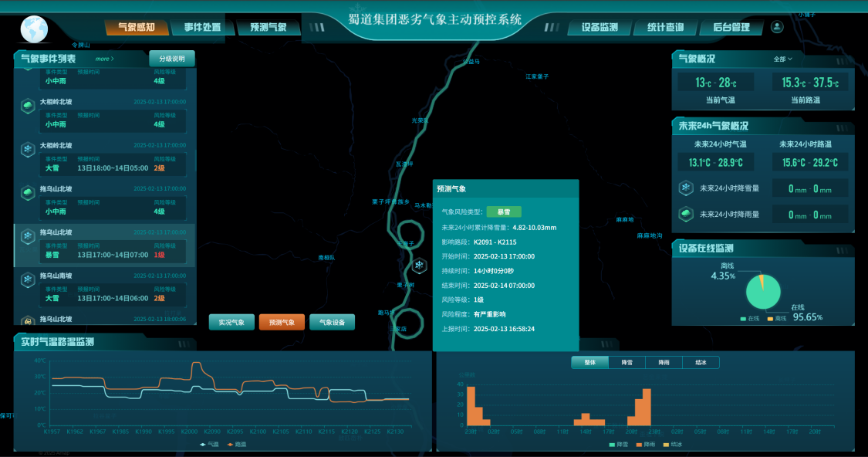Switch to the 降雪 chart tab

pos(627,362)
